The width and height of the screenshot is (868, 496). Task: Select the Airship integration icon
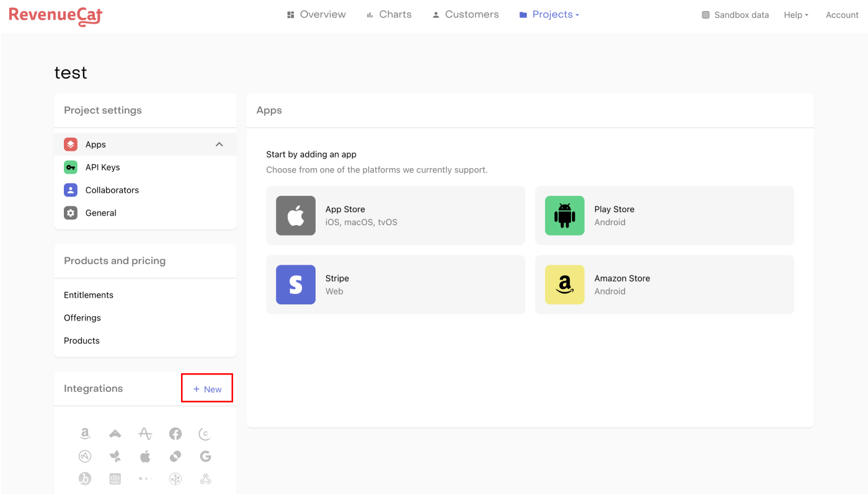coord(115,434)
